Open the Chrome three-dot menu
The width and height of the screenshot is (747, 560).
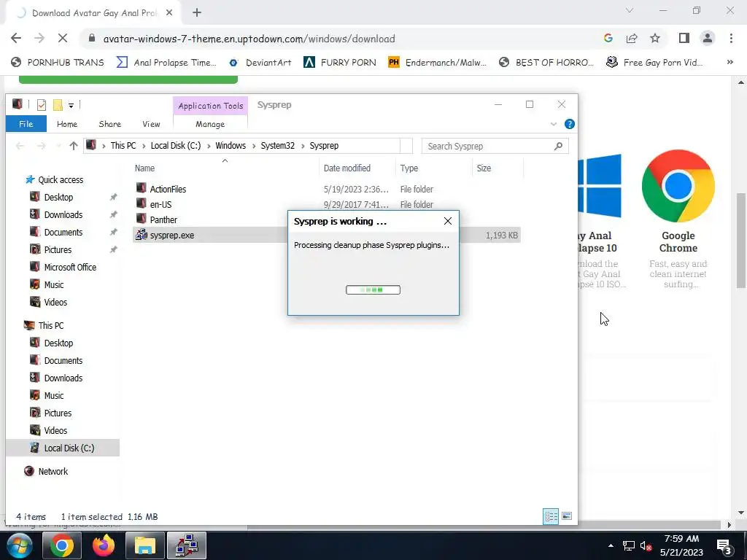pyautogui.click(x=731, y=39)
